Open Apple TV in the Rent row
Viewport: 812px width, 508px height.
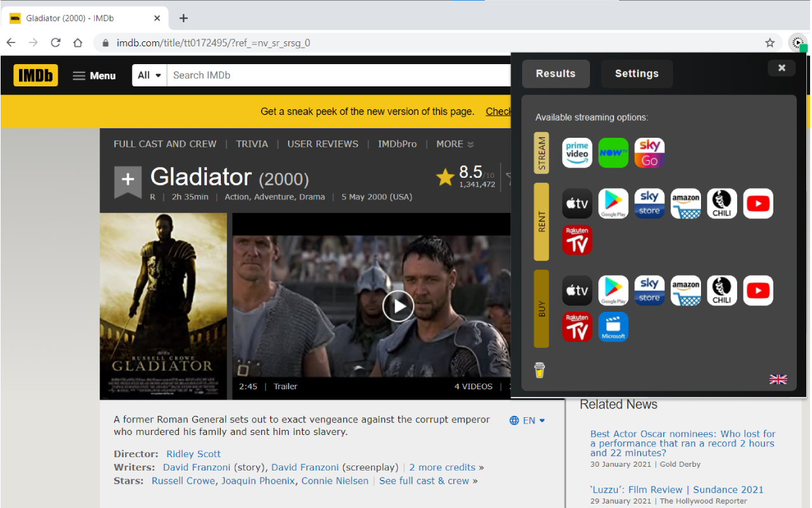coord(577,204)
